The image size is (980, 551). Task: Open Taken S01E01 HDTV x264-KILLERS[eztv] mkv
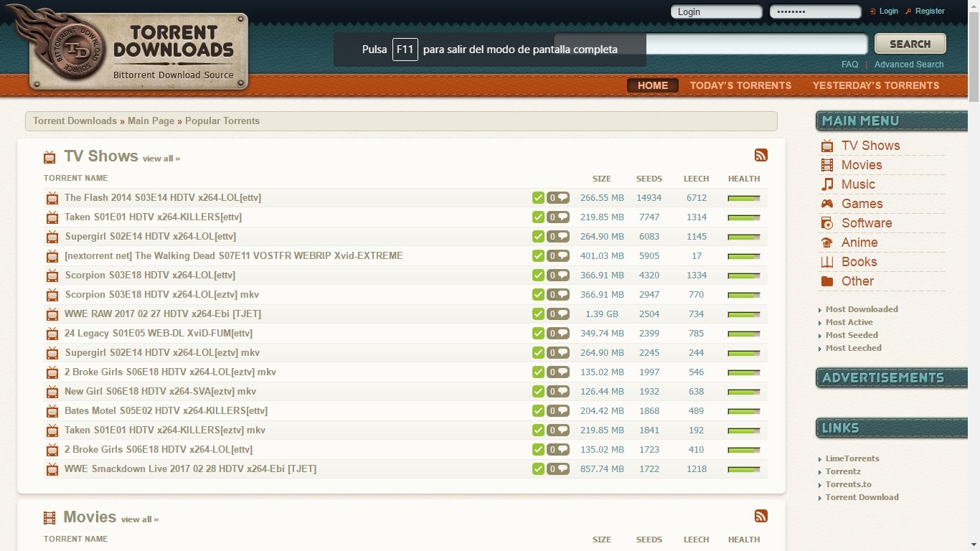(165, 430)
